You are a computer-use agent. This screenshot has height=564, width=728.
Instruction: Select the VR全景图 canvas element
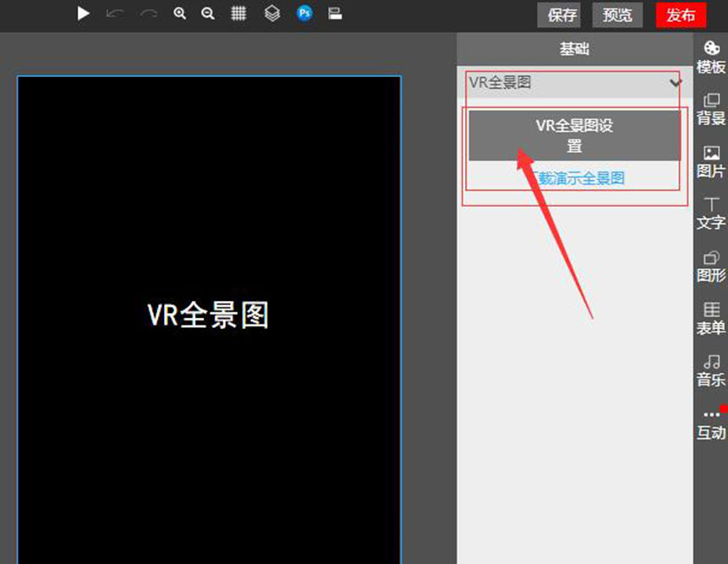click(209, 320)
